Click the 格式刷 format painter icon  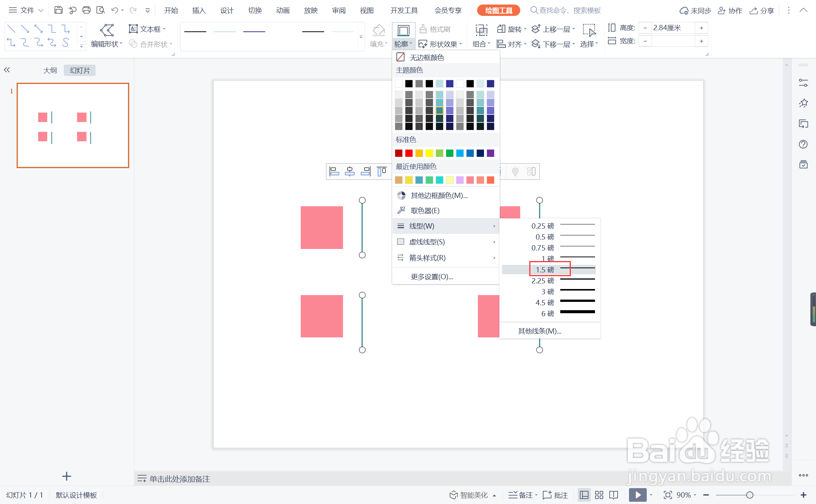point(423,29)
